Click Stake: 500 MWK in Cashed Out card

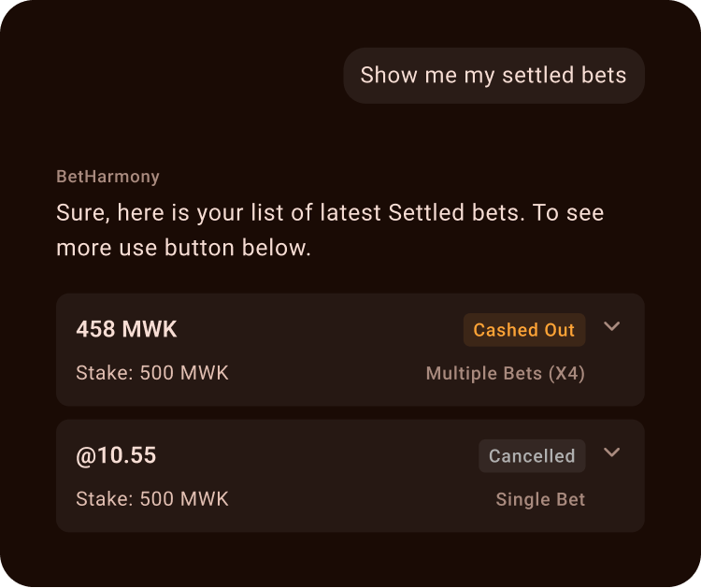pos(152,374)
